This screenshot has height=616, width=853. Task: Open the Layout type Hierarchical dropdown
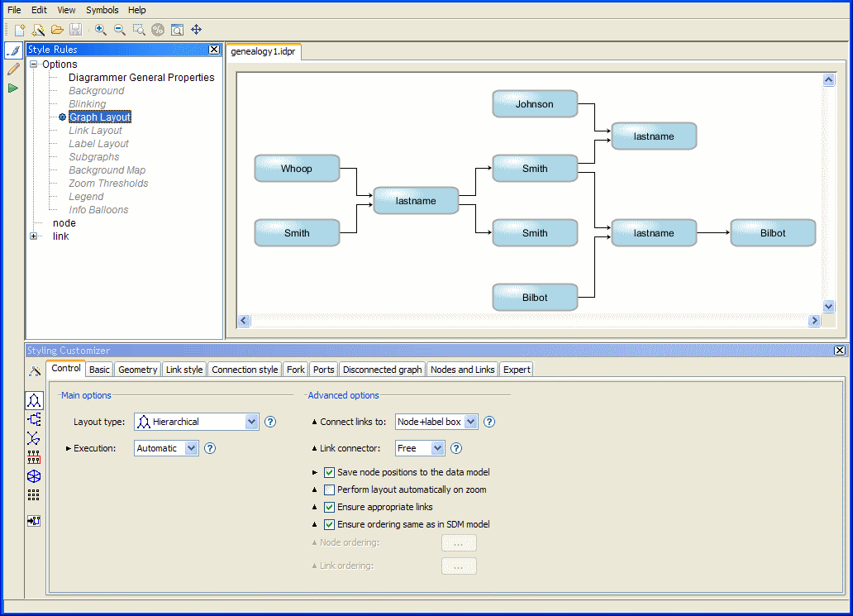click(x=252, y=422)
